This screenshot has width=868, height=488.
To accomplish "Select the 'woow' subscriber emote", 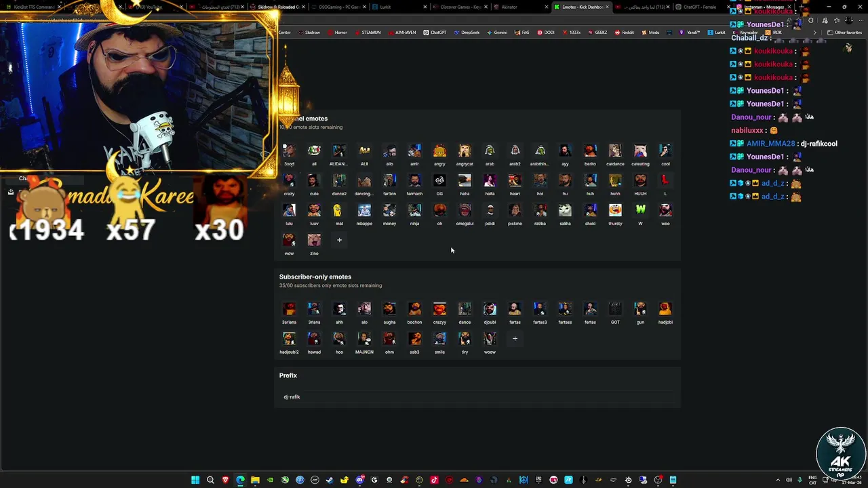I will 490,338.
